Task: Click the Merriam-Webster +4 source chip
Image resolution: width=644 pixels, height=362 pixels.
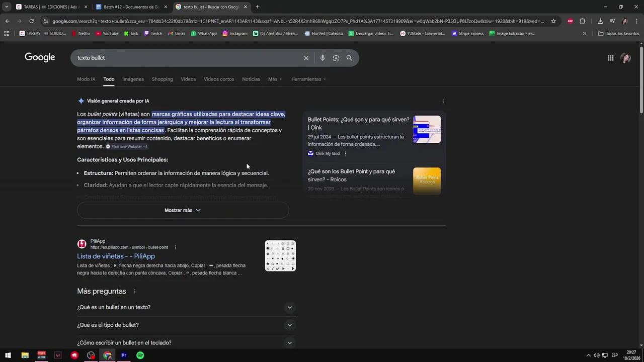Action: 127,147
